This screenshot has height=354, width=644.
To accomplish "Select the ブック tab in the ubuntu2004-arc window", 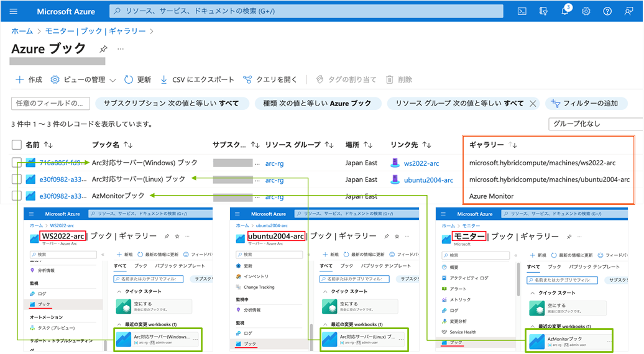I will (347, 266).
